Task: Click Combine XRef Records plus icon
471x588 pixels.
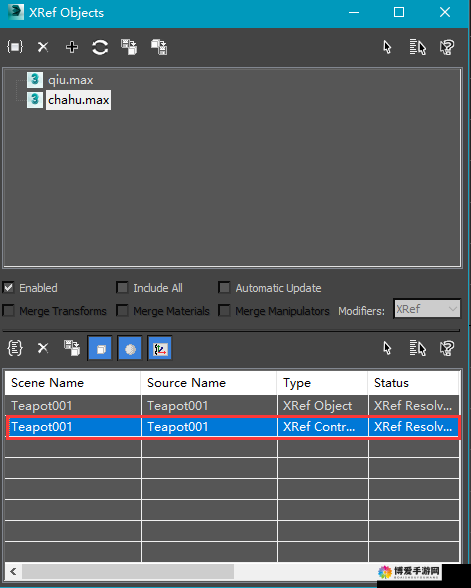Action: (x=72, y=47)
